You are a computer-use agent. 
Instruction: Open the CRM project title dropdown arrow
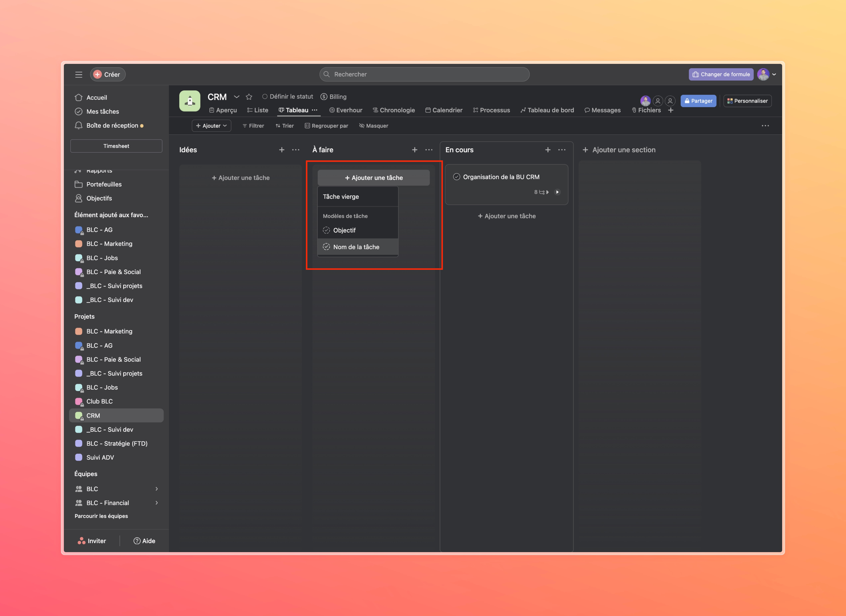coord(236,97)
